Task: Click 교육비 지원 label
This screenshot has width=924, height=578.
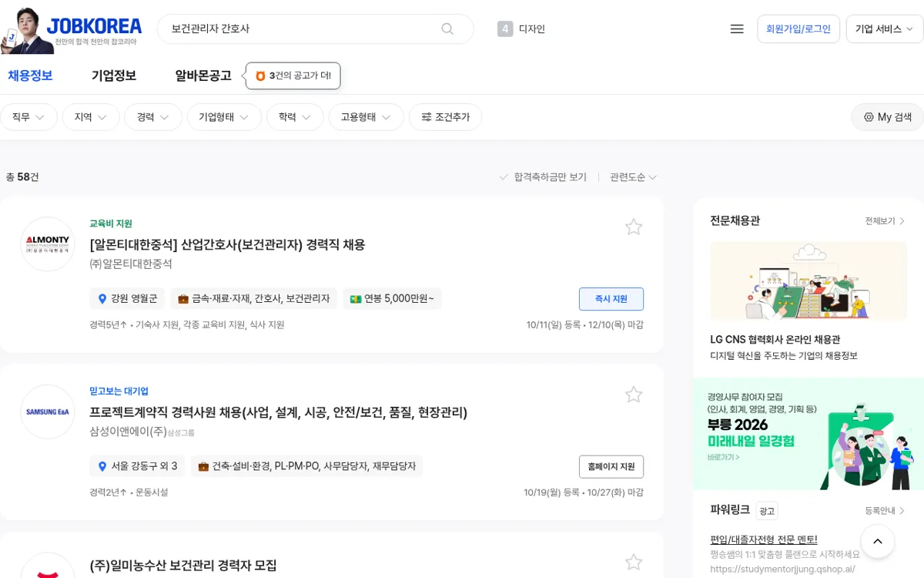Action: point(111,223)
